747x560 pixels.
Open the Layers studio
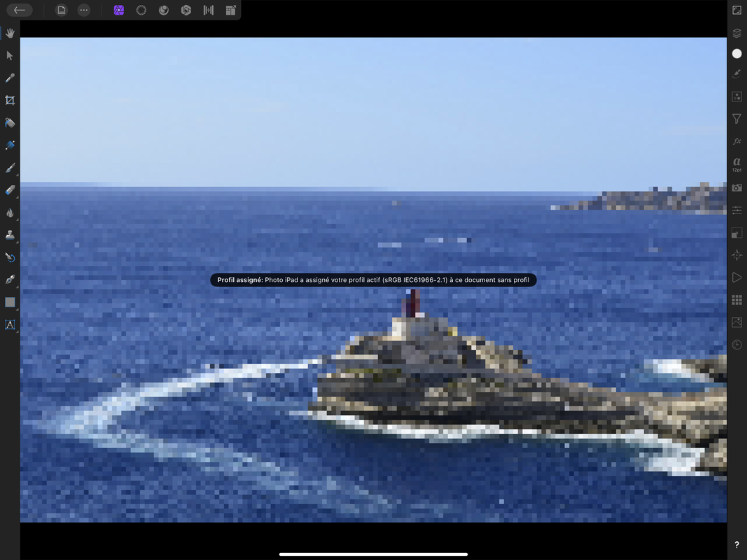(736, 33)
